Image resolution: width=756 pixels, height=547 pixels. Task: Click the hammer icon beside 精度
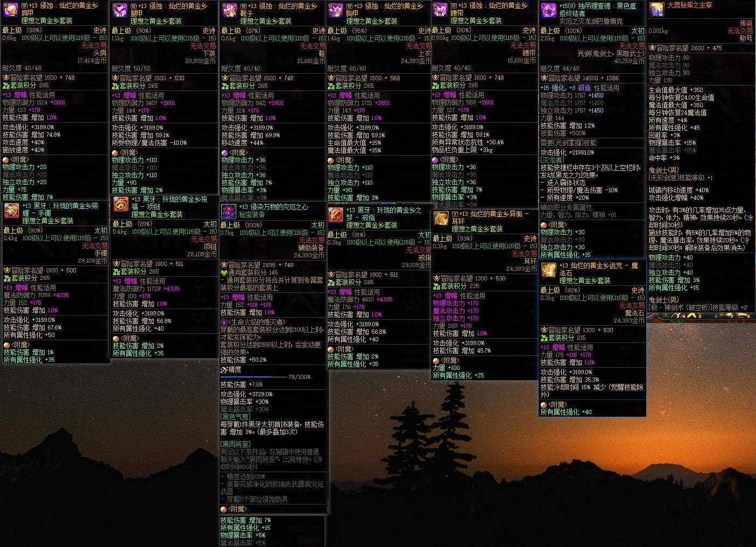224,370
